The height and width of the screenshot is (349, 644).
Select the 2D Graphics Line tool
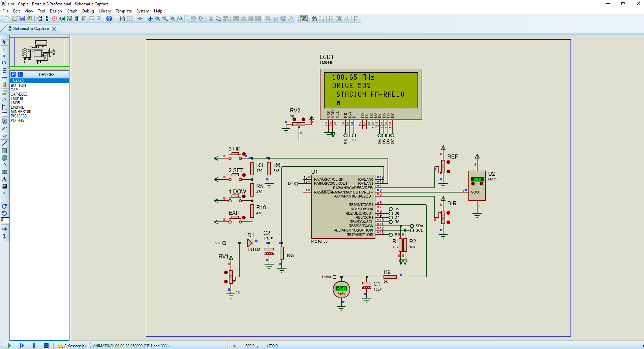[x=4, y=144]
